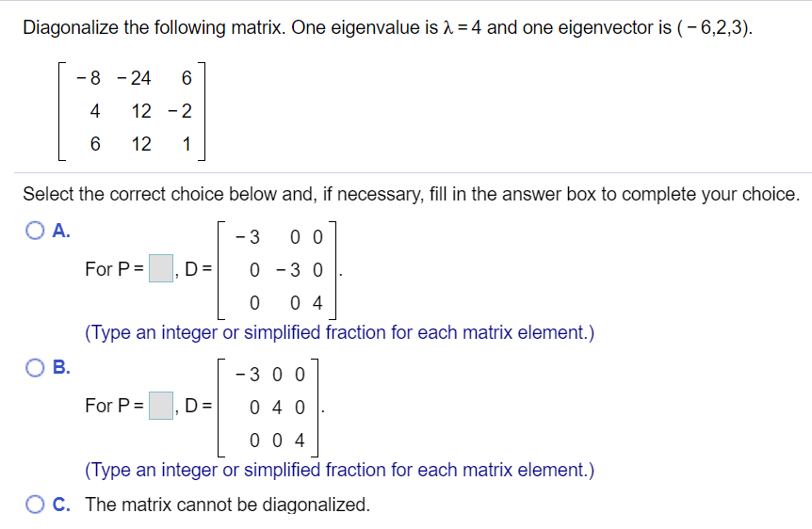Click 'The matrix cannot be diagonalized' text
The width and height of the screenshot is (812, 529).
point(228,505)
